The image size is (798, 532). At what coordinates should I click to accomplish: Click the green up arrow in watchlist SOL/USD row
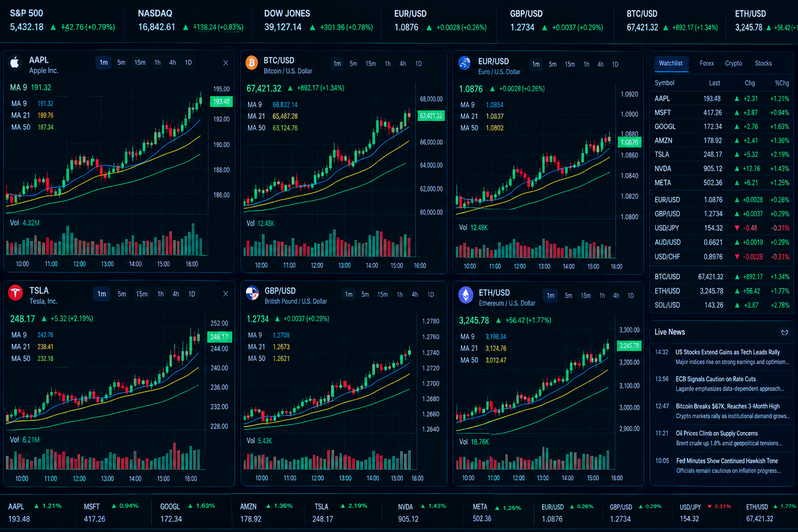click(x=737, y=305)
